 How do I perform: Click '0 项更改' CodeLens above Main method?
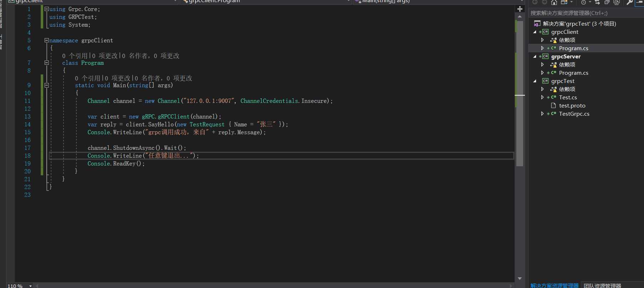point(118,78)
